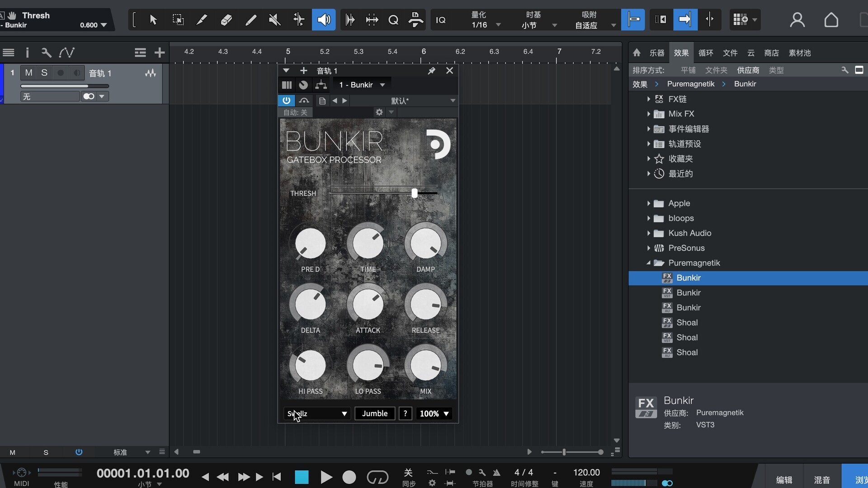Click the LO PASS knob

click(x=368, y=366)
